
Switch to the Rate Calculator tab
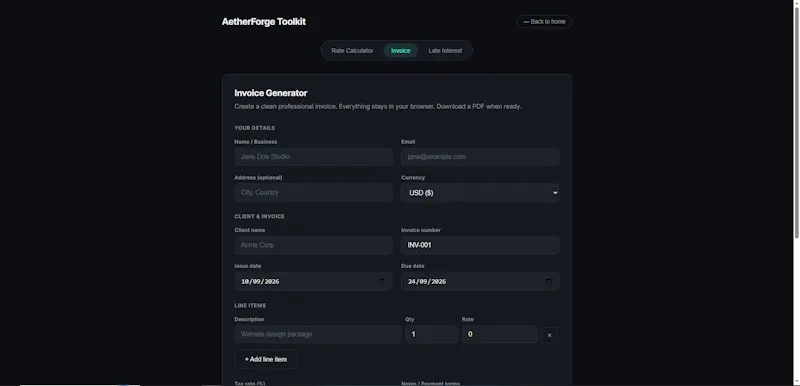tap(352, 50)
